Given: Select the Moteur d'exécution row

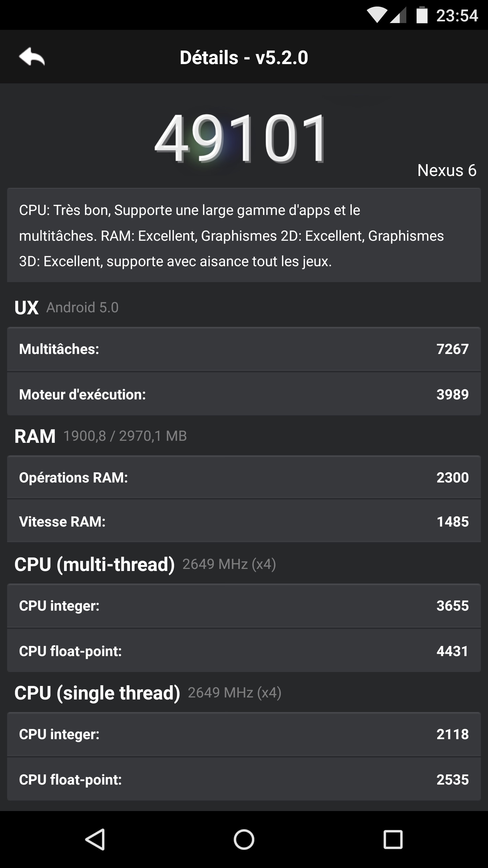Looking at the screenshot, I should (244, 394).
